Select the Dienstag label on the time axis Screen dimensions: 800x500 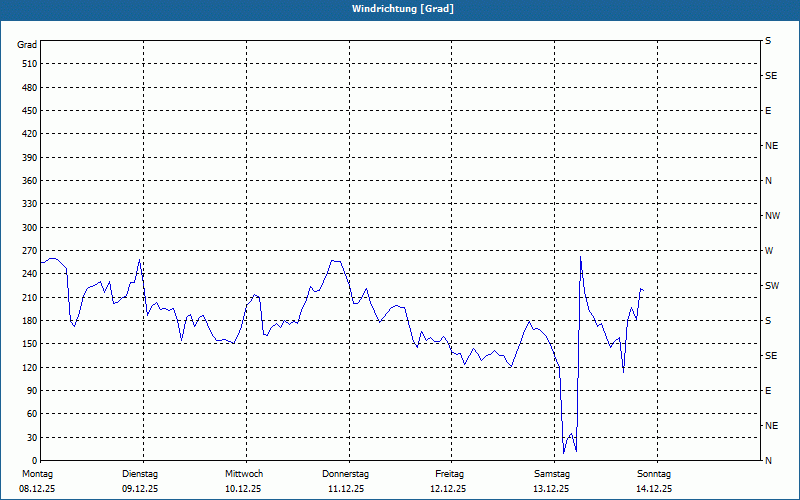click(140, 473)
